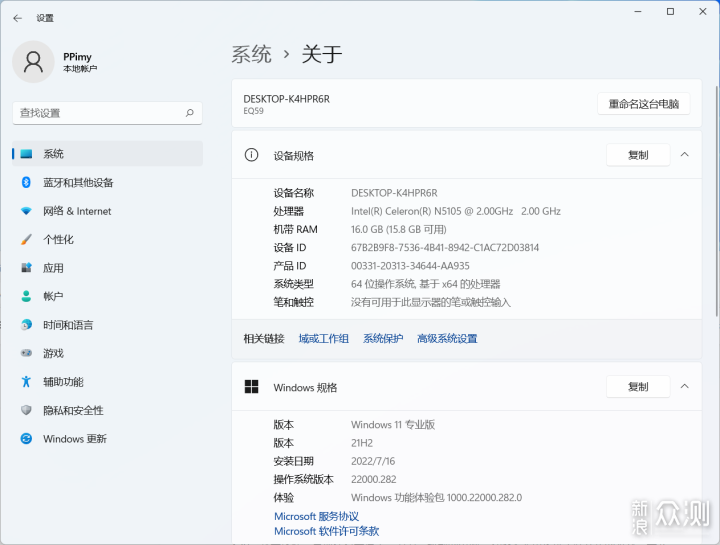Screen dimensions: 720x545
Task: Click the 辅助功能 accessibility icon
Action: tap(26, 382)
